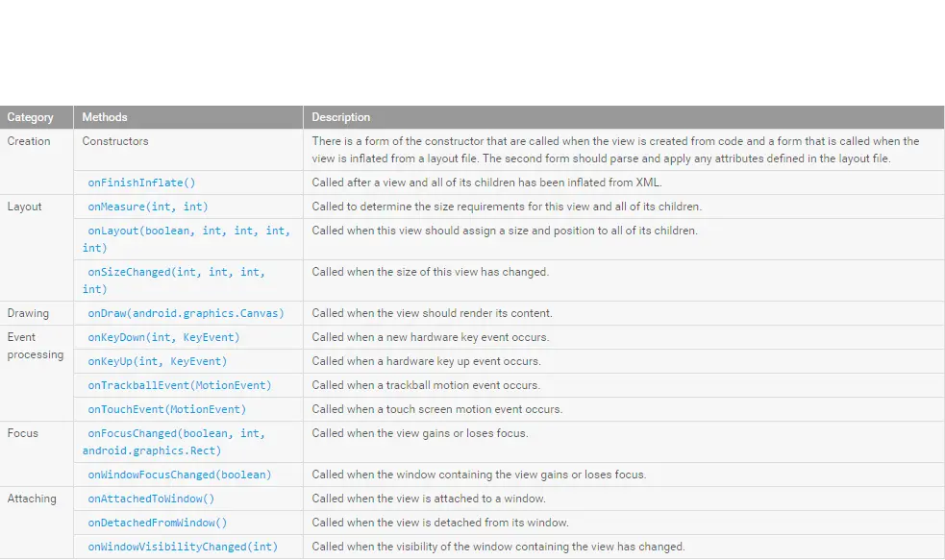Click 'Called when the view is detached from its window' text
This screenshot has height=560, width=945.
[440, 523]
